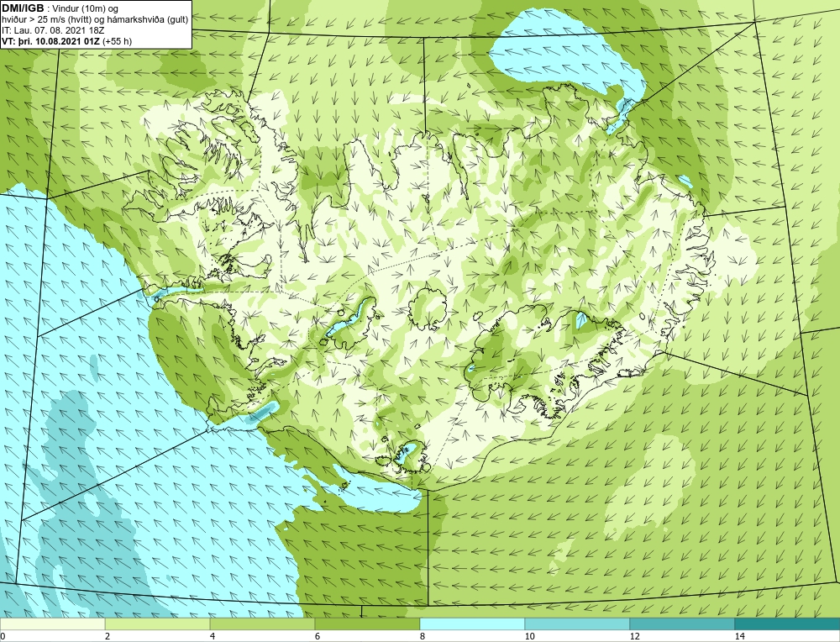Image resolution: width=840 pixels, height=642 pixels.
Task: Click the 8–10 m/s light cyan legend swatch
Action: [472, 624]
